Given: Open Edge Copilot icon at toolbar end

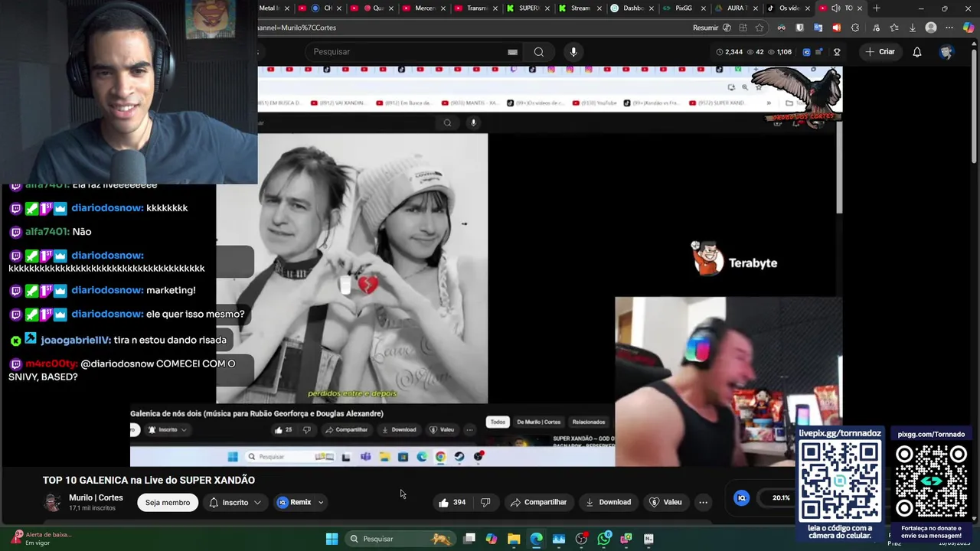Looking at the screenshot, I should [x=969, y=28].
